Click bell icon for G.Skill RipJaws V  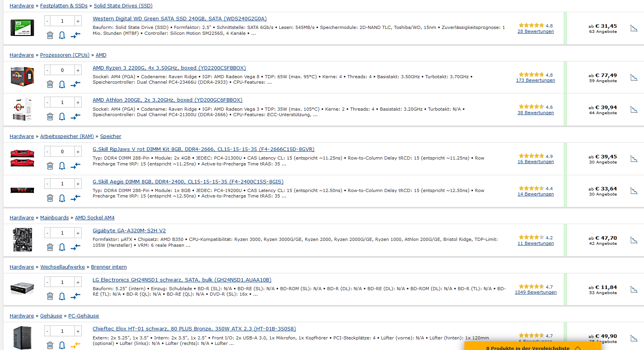click(x=62, y=166)
